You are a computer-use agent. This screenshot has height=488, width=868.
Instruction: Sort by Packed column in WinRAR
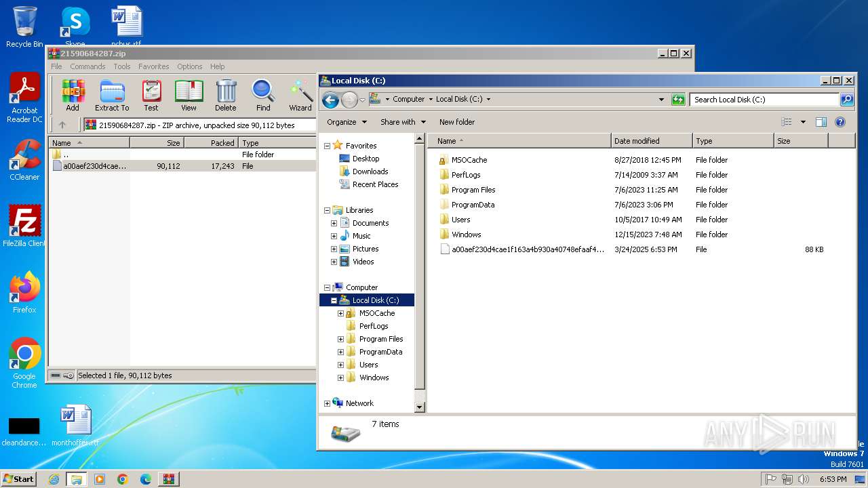click(x=211, y=143)
